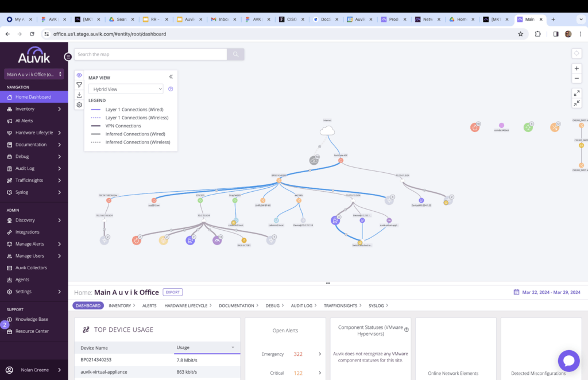The width and height of the screenshot is (588, 380).
Task: Open the Syslog tab
Action: pyautogui.click(x=378, y=306)
